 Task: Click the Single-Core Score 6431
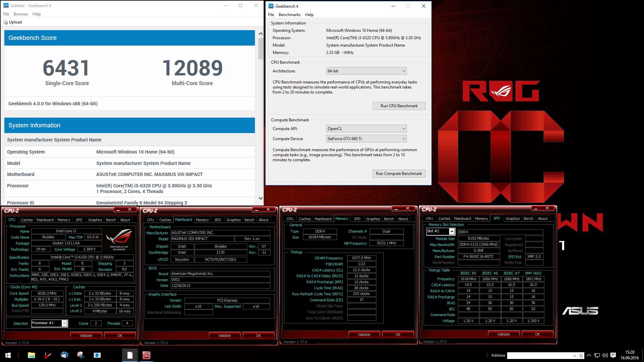66,68
